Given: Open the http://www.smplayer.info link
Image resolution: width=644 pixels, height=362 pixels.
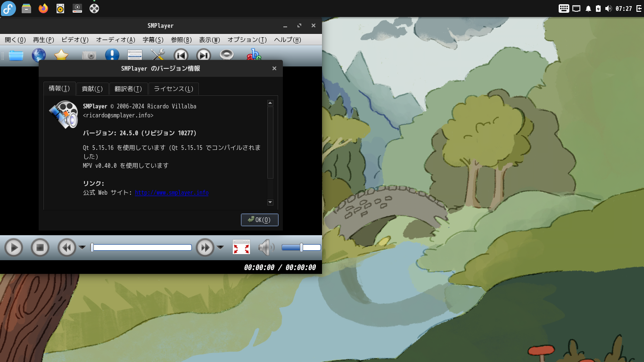Looking at the screenshot, I should click(x=172, y=193).
